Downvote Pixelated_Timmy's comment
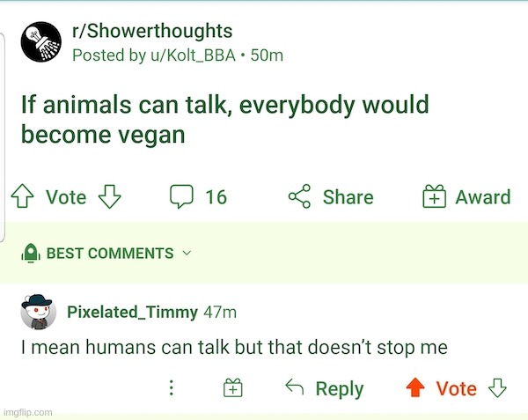This screenshot has width=528, height=420. [x=498, y=388]
